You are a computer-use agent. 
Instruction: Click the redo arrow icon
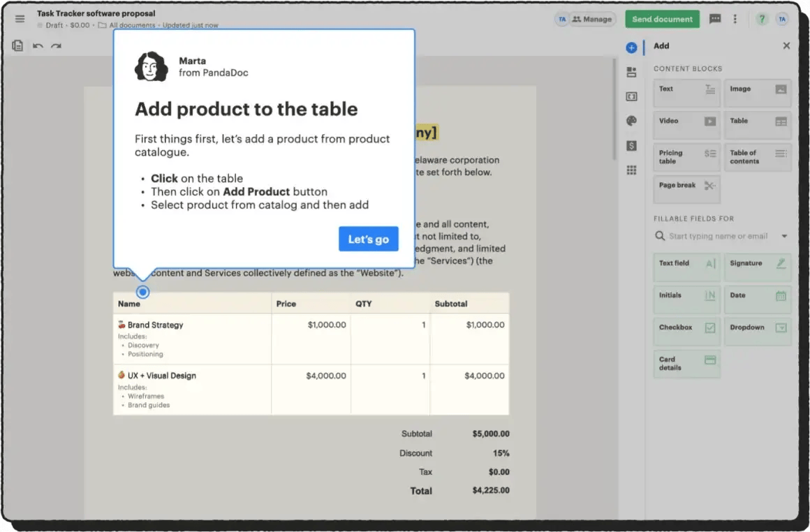click(56, 46)
